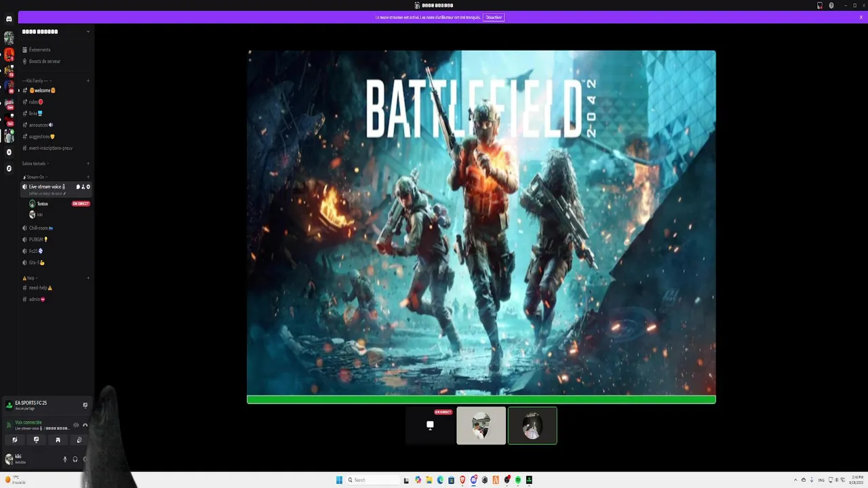This screenshot has width=868, height=488.
Task: Add a channel to Kiki Family category
Action: (x=88, y=81)
